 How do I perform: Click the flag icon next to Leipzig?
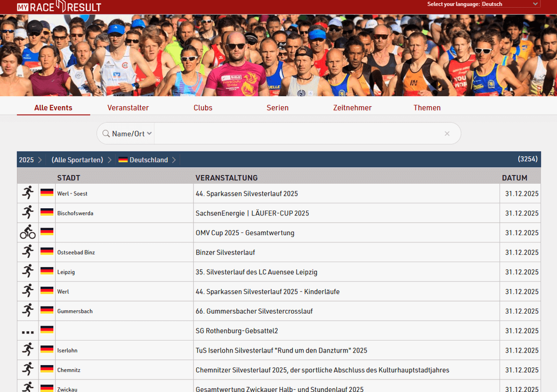(x=46, y=271)
